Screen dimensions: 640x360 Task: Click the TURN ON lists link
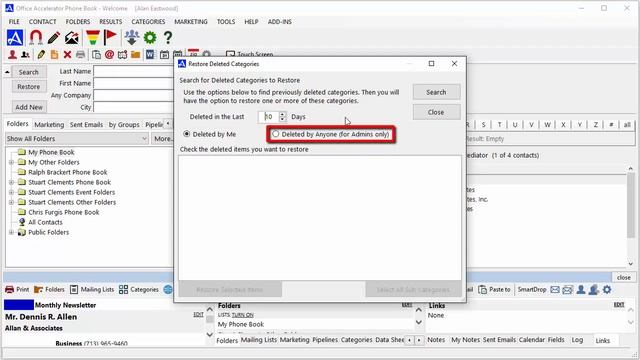tap(242, 315)
